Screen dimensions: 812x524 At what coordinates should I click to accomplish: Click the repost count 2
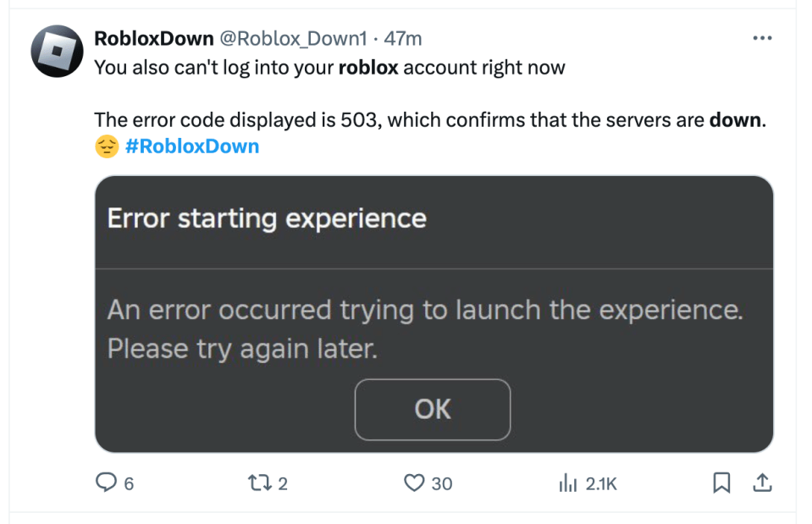pos(283,483)
